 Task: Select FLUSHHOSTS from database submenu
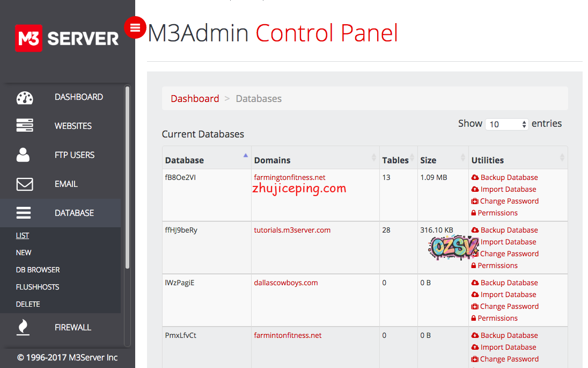click(38, 287)
